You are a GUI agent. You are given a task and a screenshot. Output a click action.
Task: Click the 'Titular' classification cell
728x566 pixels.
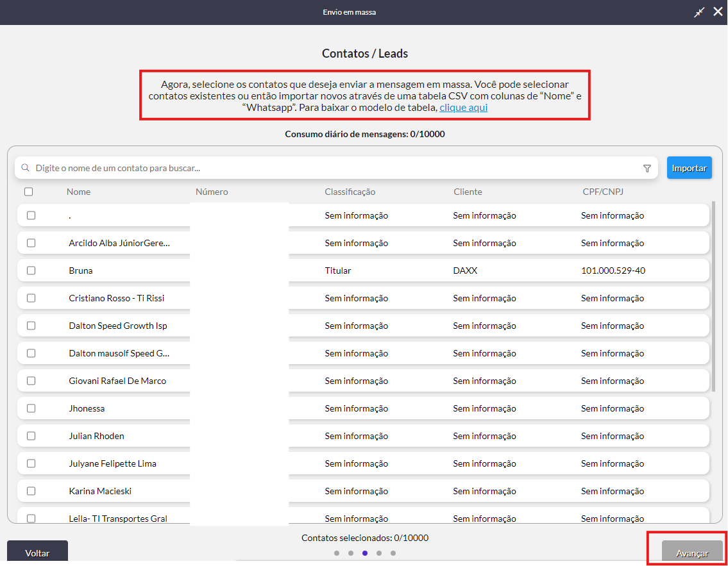tap(338, 271)
